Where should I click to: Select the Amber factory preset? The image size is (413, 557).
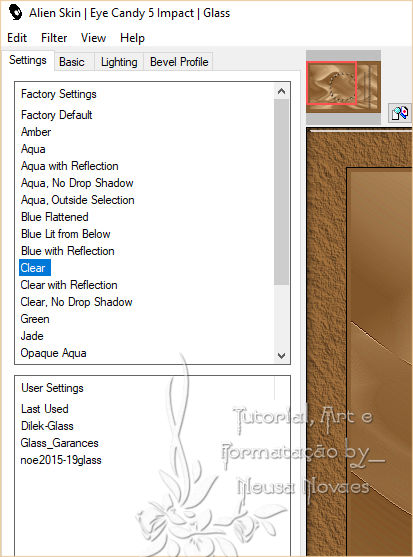coord(36,132)
